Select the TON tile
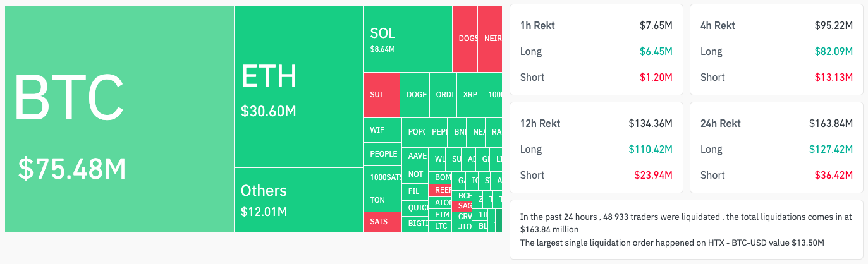Image resolution: width=868 pixels, height=264 pixels. 382,200
